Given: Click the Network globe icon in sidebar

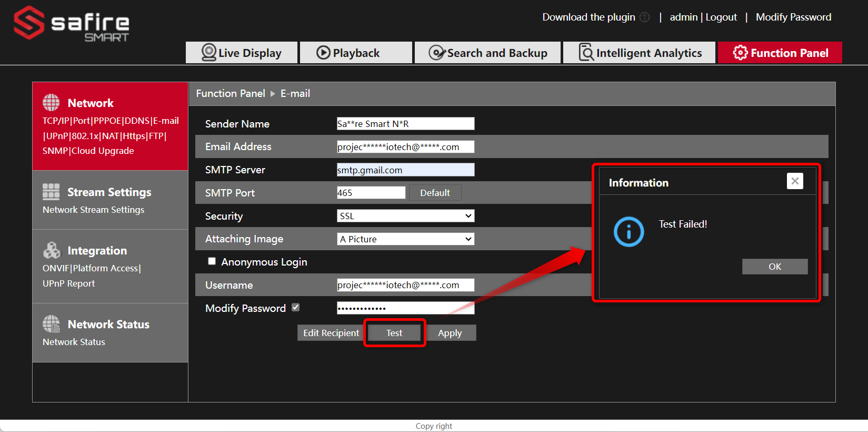Looking at the screenshot, I should tap(51, 103).
